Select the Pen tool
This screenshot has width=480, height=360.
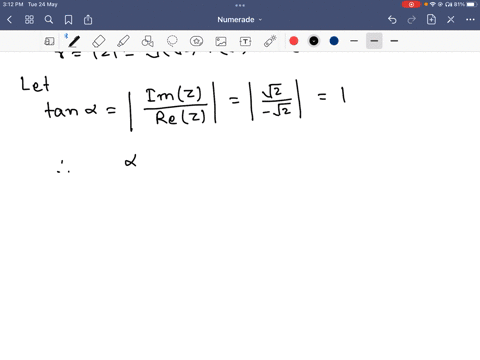[x=74, y=41]
